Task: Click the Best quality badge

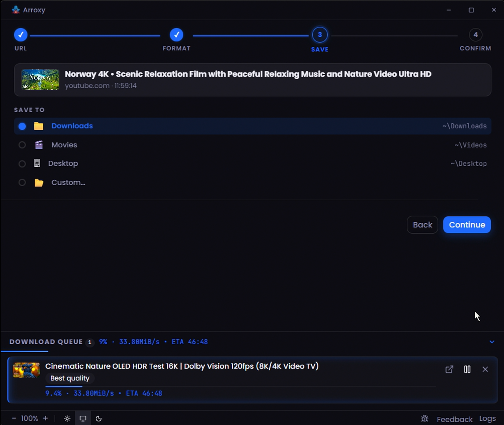Action: (70, 378)
